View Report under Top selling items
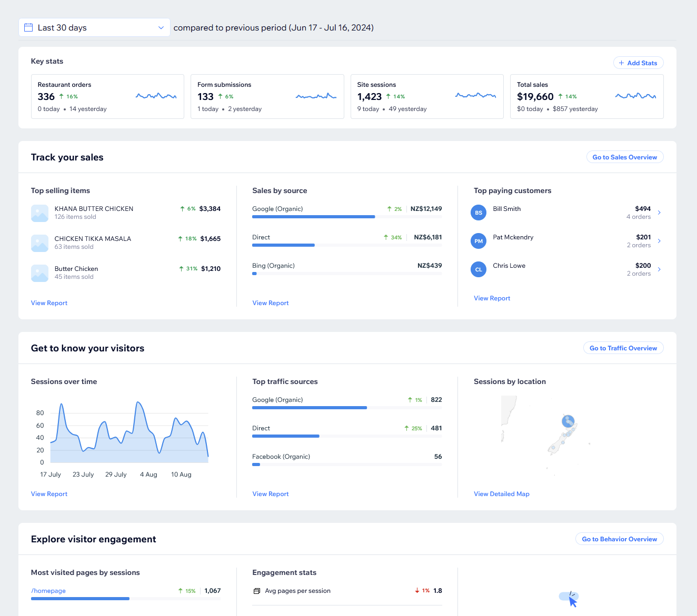 pyautogui.click(x=49, y=303)
